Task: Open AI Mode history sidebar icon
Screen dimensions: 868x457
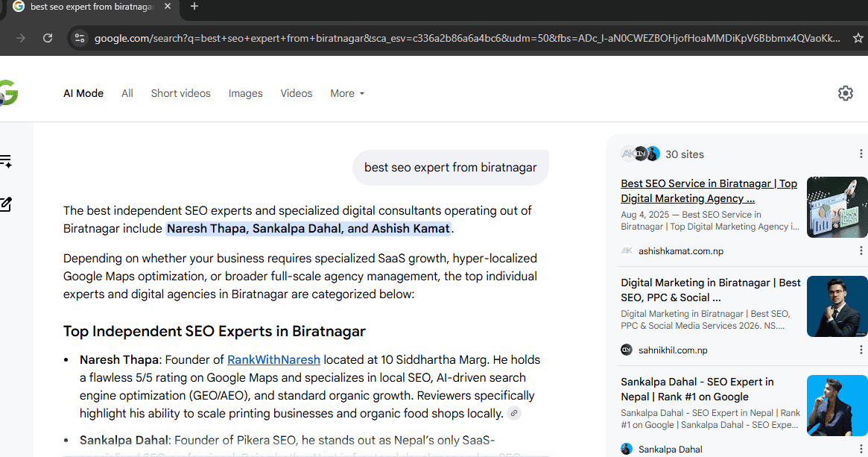Action: [5, 161]
